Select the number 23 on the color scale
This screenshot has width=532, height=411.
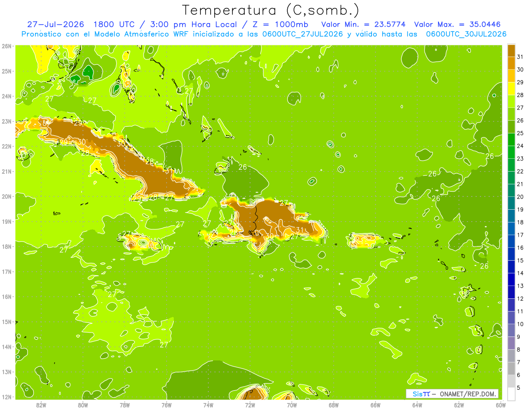520,159
